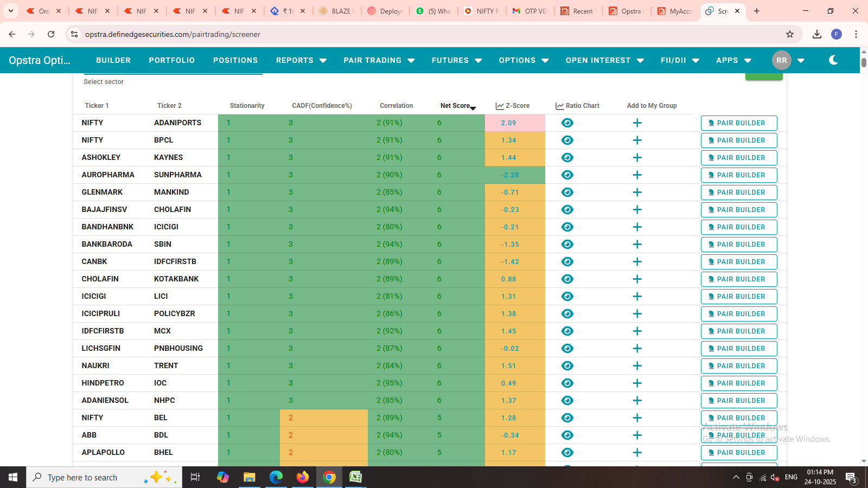Open the Positions menu item
The width and height of the screenshot is (868, 488).
coord(235,60)
